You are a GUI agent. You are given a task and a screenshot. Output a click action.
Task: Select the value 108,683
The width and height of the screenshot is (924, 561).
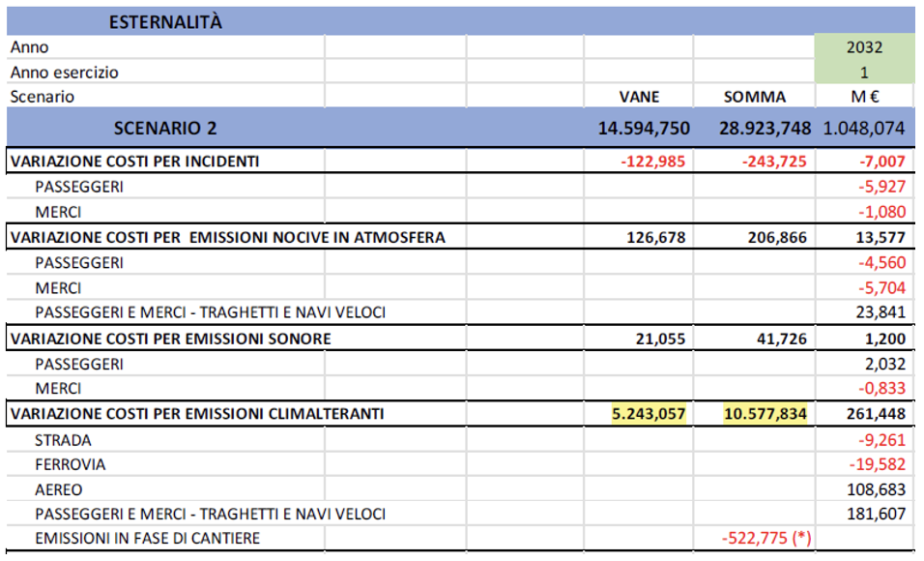[876, 489]
